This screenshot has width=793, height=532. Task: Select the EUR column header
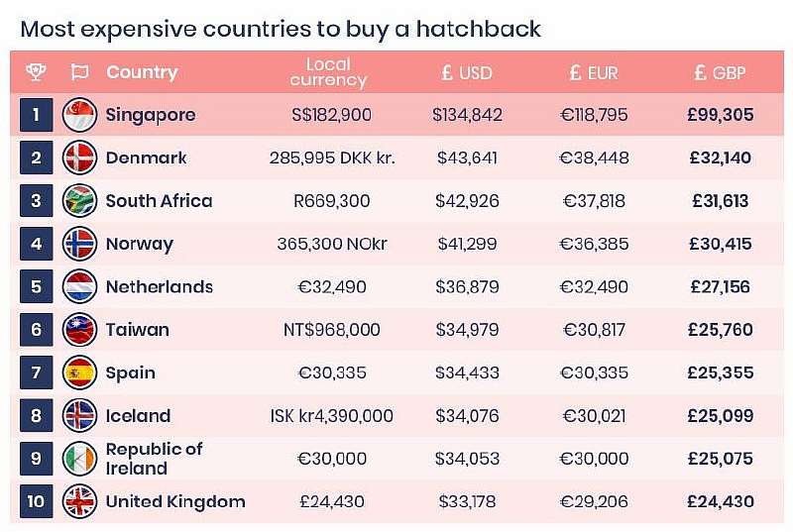[x=594, y=72]
